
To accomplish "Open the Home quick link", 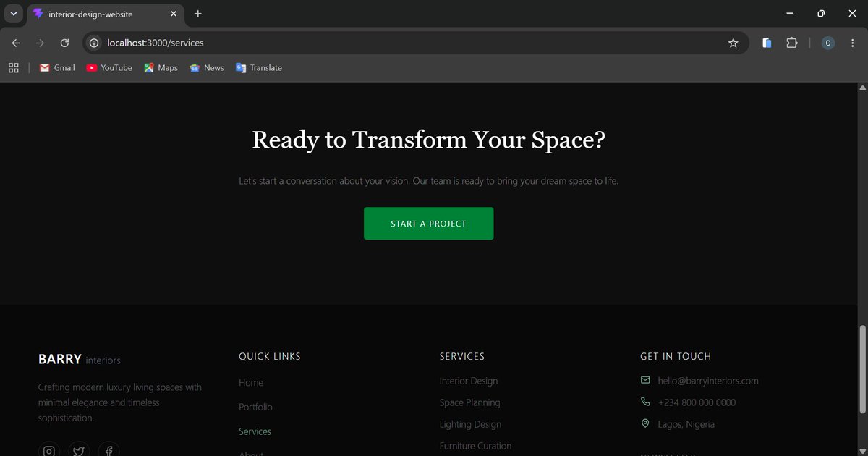I will 251,382.
